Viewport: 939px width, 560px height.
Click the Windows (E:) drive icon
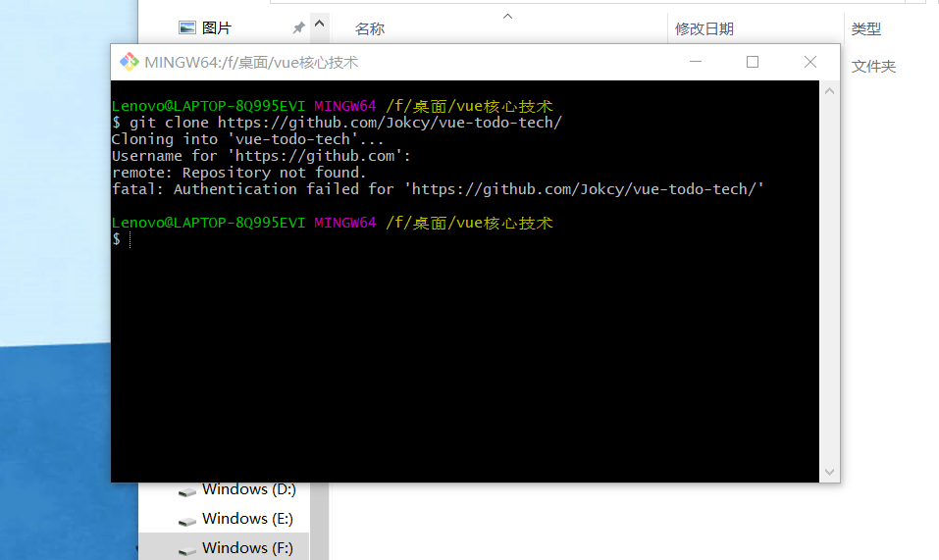tap(187, 521)
